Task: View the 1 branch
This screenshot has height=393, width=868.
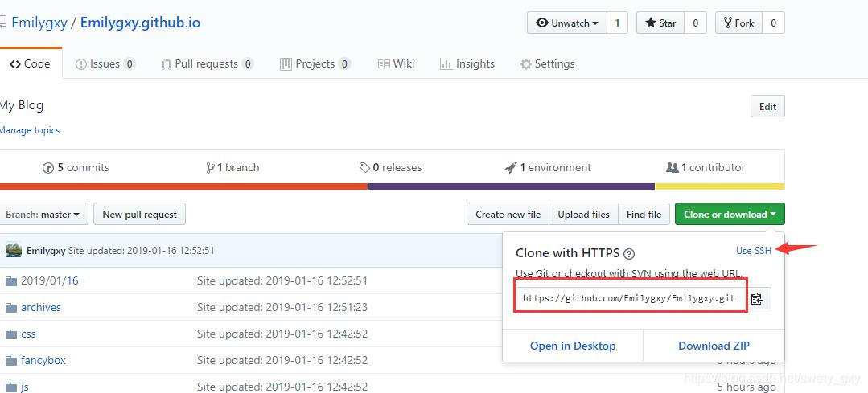Action: click(232, 167)
